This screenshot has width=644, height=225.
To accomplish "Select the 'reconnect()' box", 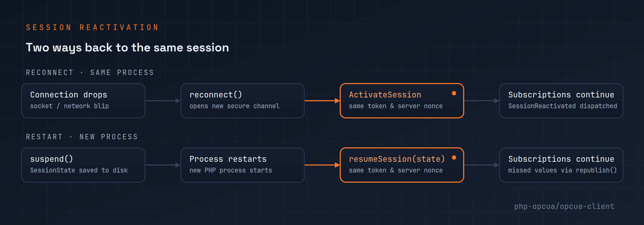I will coord(243,101).
